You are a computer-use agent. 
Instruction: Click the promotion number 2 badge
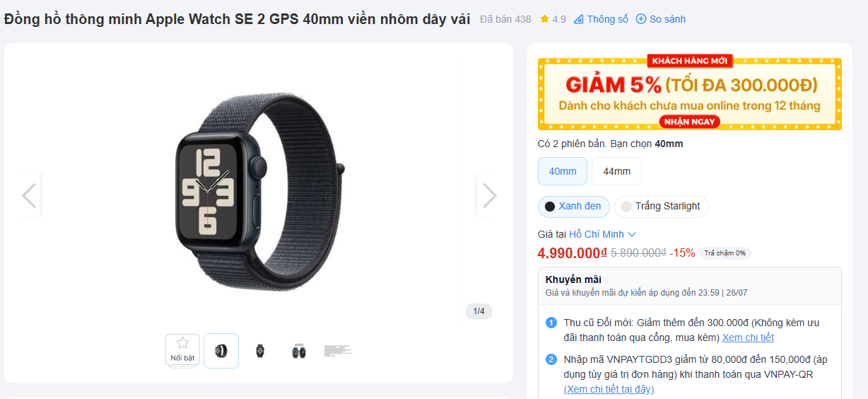pyautogui.click(x=551, y=359)
